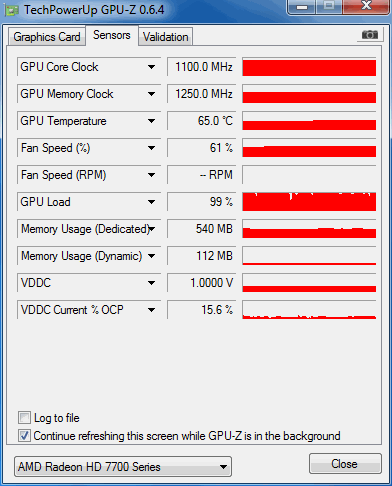
Task: Open the Validation tab
Action: 166,37
